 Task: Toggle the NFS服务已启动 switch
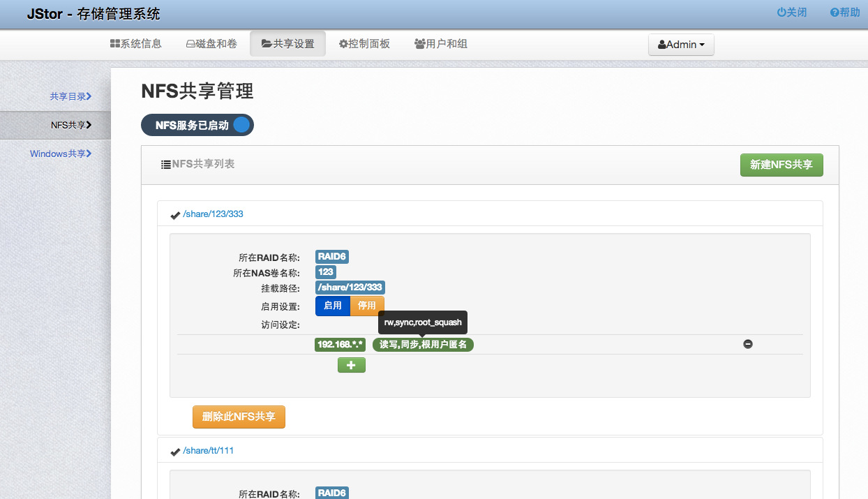click(240, 125)
